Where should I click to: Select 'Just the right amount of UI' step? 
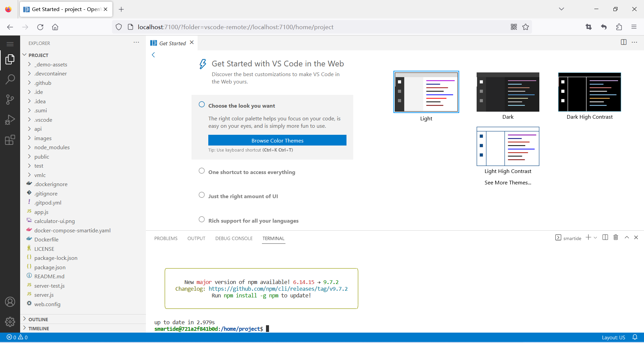click(x=243, y=196)
